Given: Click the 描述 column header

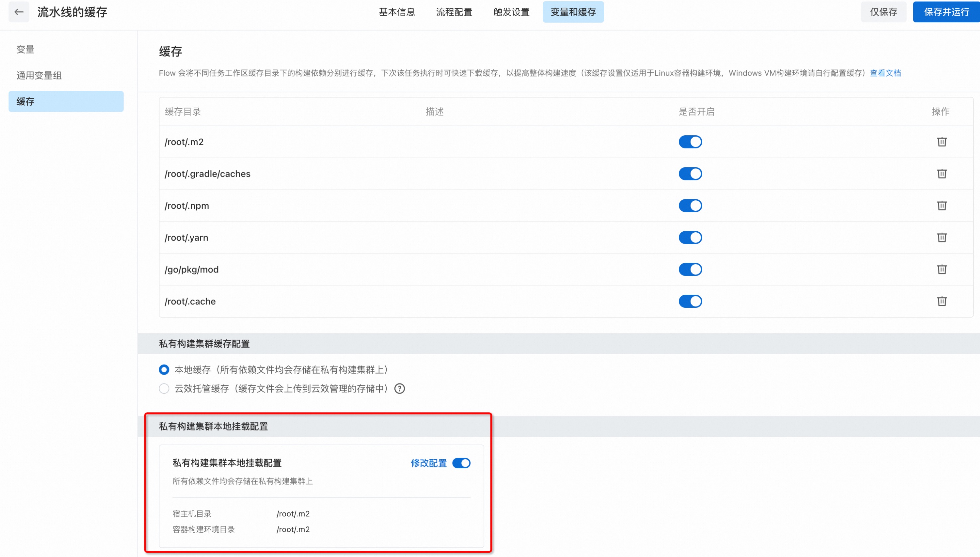Looking at the screenshot, I should tap(435, 112).
